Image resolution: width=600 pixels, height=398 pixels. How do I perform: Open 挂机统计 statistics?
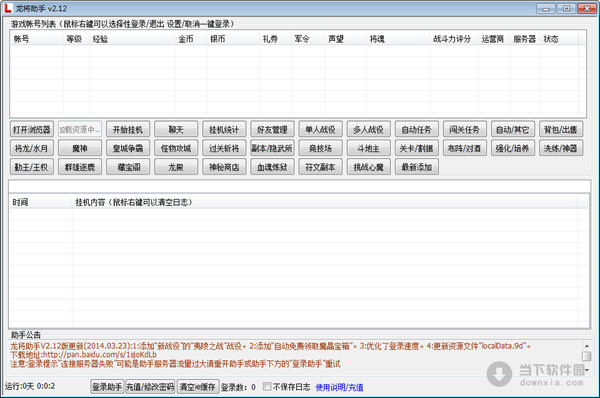pos(224,129)
